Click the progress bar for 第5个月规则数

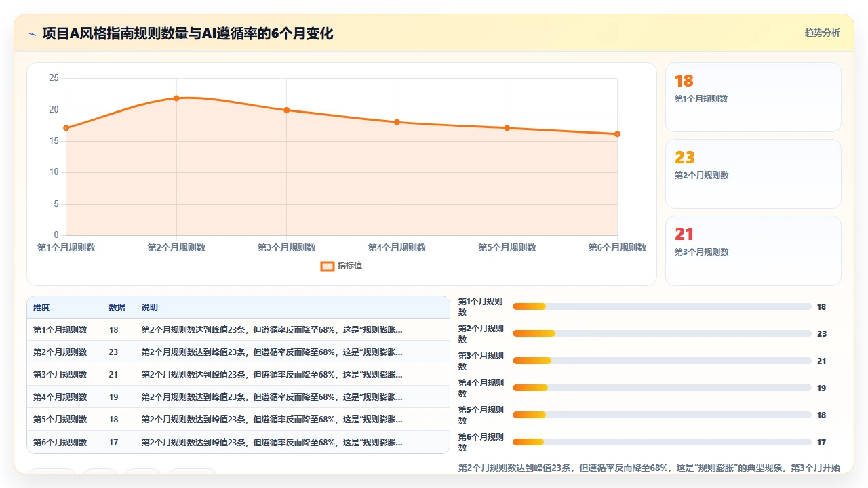pyautogui.click(x=662, y=415)
